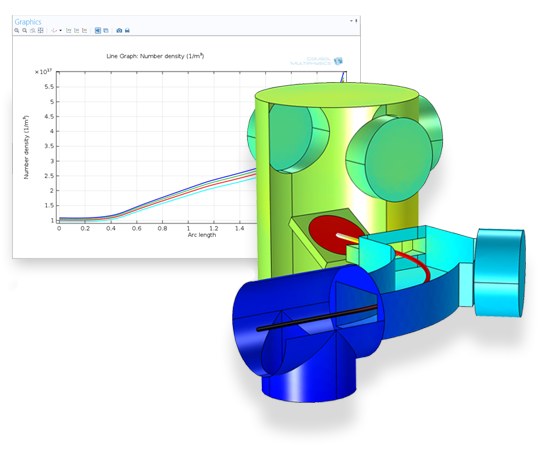This screenshot has height=450, width=550.
Task: Click the Zoom Extents icon
Action: coord(41,31)
